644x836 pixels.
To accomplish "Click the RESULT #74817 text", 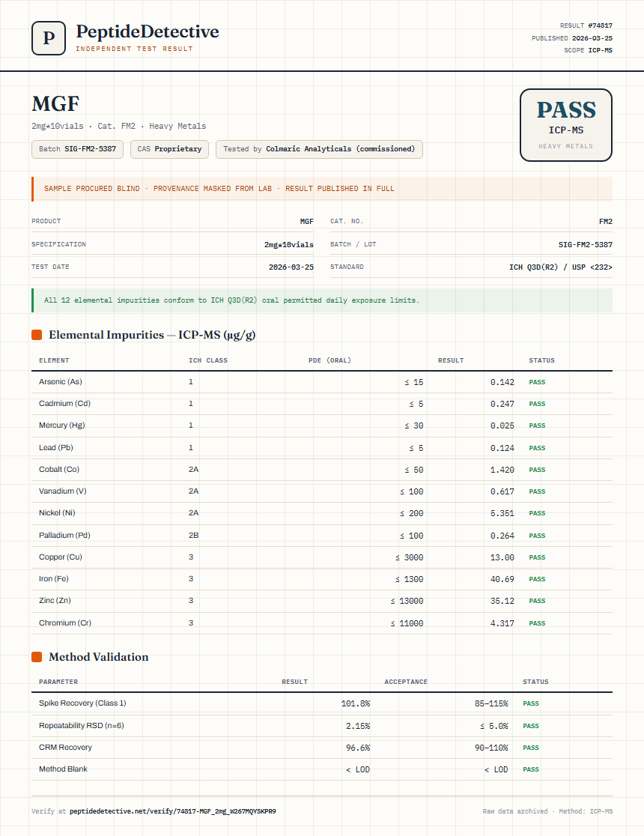I will pos(586,25).
